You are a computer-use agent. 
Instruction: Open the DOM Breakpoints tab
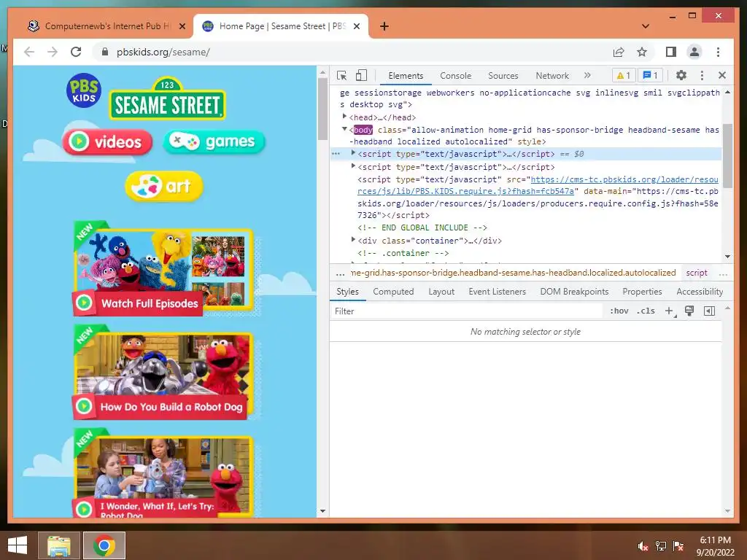[x=574, y=292]
